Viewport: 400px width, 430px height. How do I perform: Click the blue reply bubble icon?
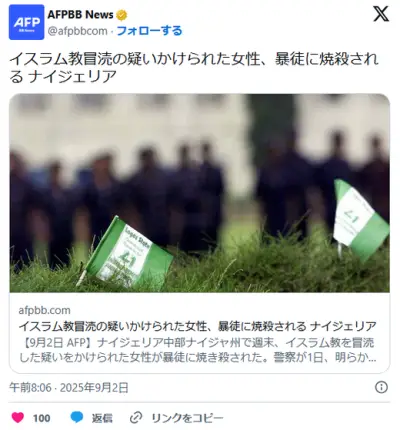coord(77,417)
